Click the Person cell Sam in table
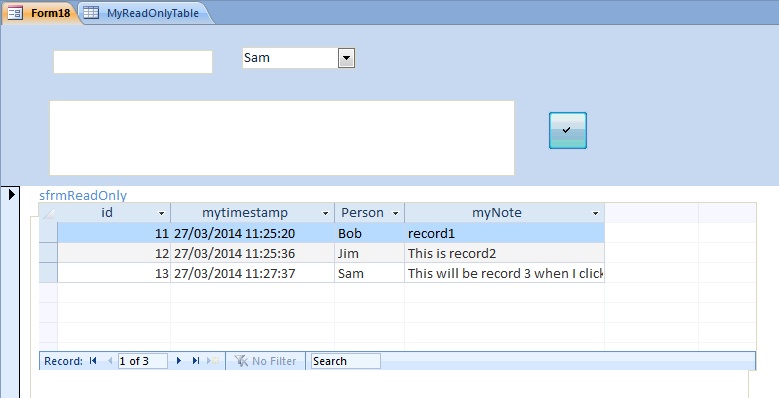This screenshot has height=398, width=779. tap(370, 273)
